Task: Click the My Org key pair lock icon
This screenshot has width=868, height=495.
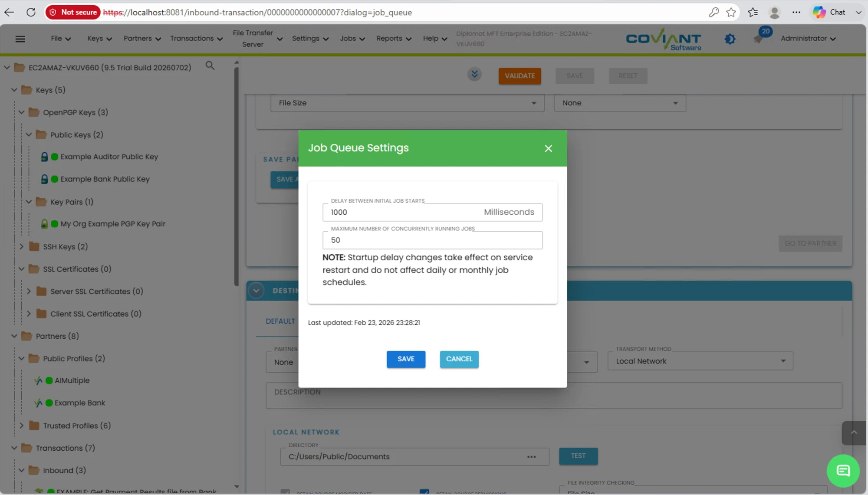Action: 44,224
